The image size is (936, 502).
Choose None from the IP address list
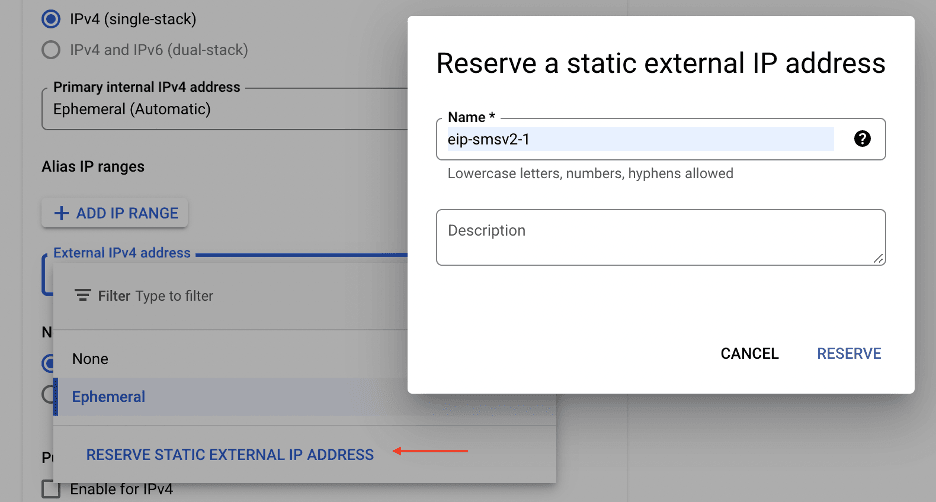(x=90, y=359)
